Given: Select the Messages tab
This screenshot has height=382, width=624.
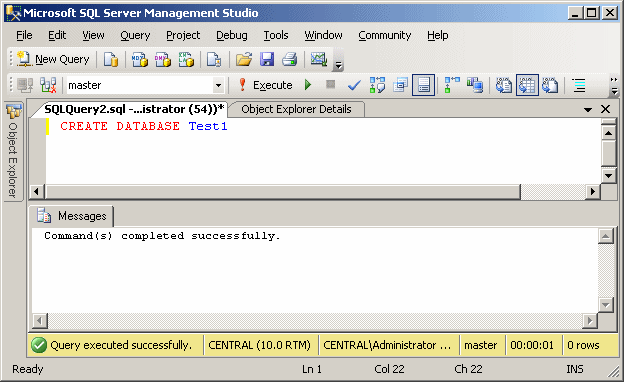Looking at the screenshot, I should coord(72,216).
